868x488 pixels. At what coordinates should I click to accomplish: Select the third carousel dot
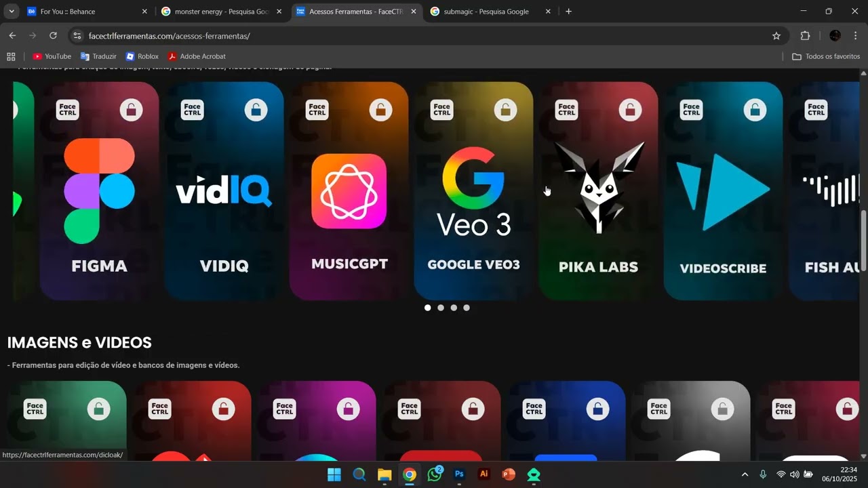pyautogui.click(x=454, y=308)
